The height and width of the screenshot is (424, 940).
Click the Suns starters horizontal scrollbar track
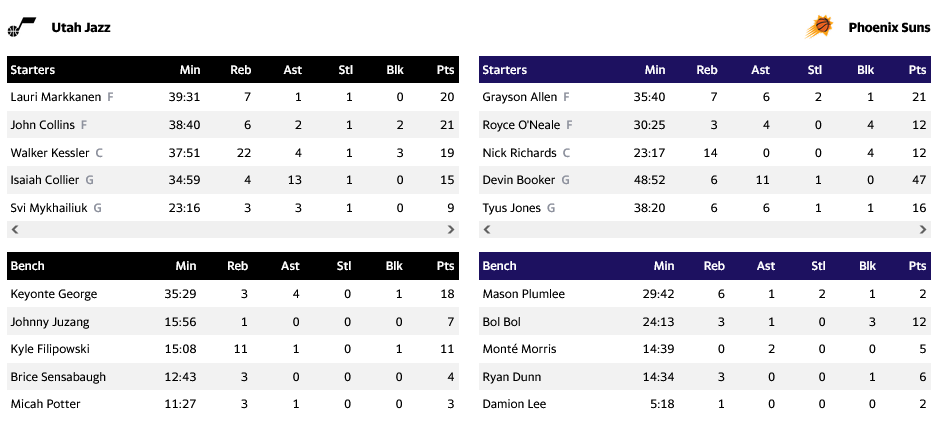point(705,230)
